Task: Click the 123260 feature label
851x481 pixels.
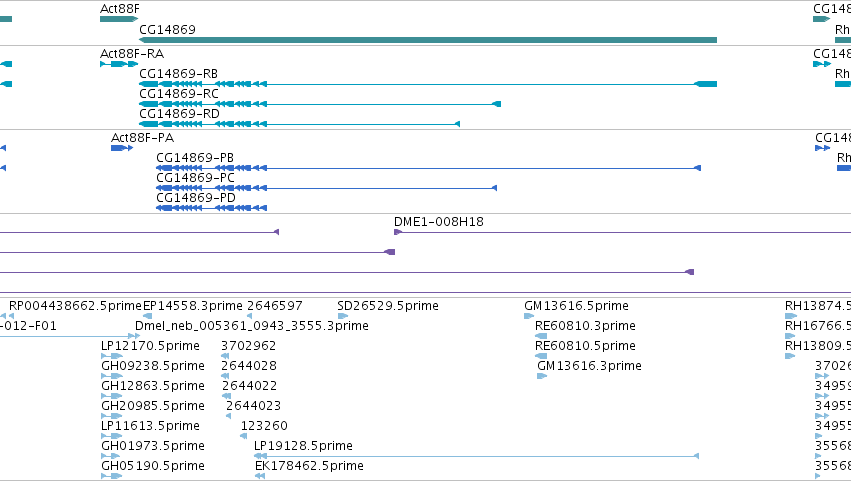Action: click(264, 426)
